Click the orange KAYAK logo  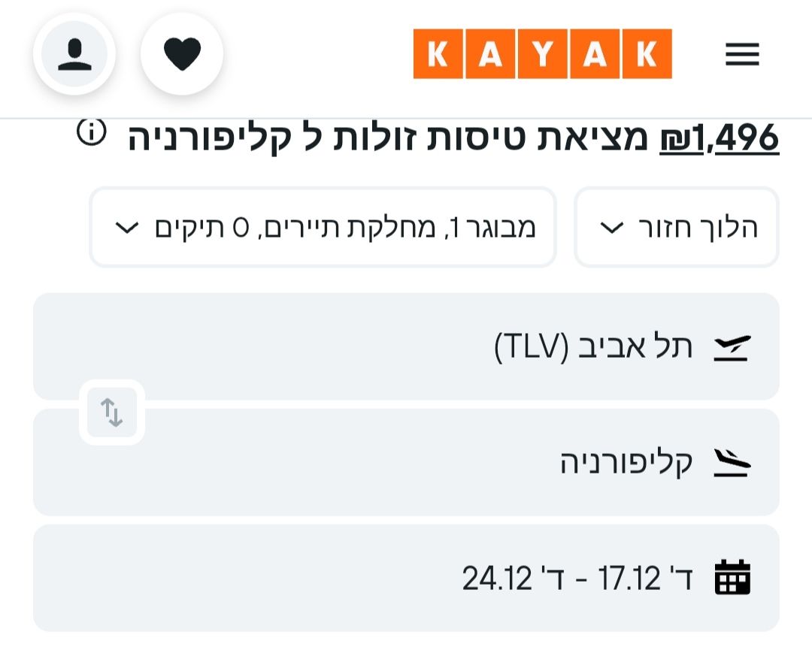point(542,54)
